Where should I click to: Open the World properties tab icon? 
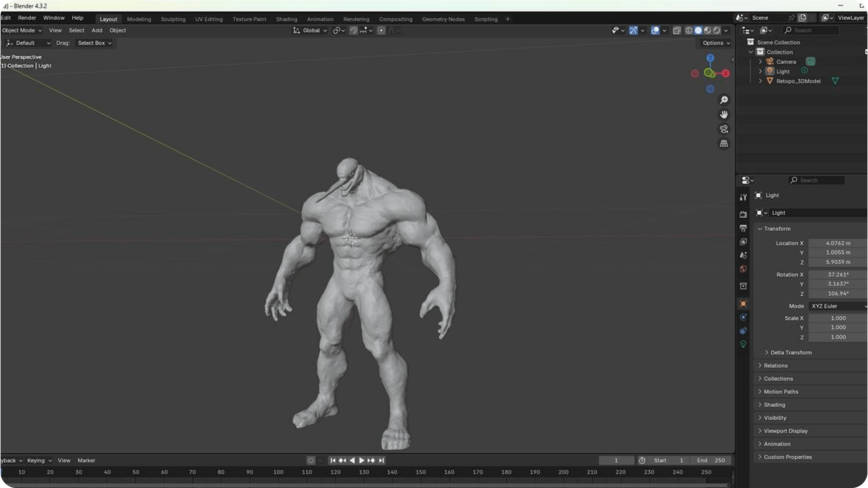point(743,269)
